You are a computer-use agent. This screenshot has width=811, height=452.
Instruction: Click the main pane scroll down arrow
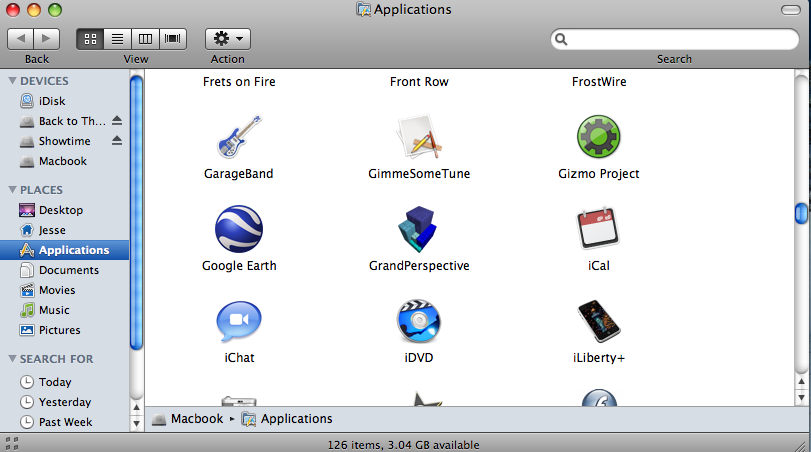point(801,398)
